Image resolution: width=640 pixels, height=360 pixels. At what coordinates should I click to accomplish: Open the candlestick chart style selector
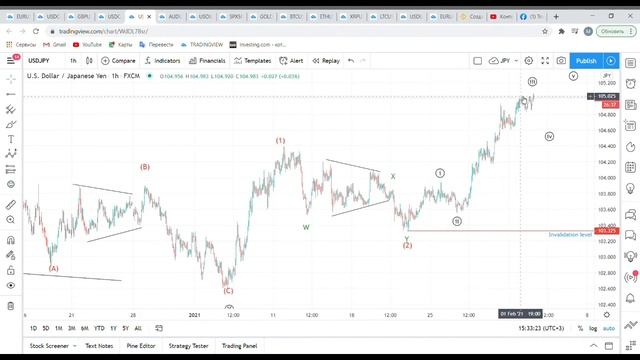pyautogui.click(x=89, y=61)
